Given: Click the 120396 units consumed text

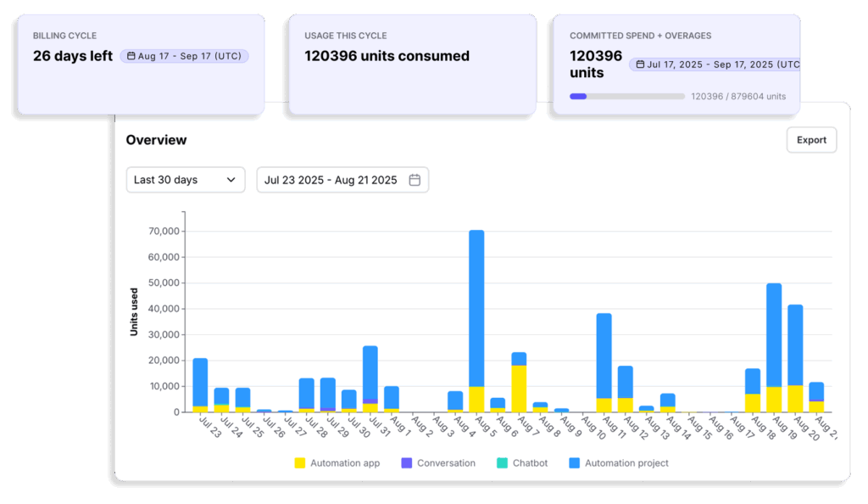Looking at the screenshot, I should (x=387, y=56).
